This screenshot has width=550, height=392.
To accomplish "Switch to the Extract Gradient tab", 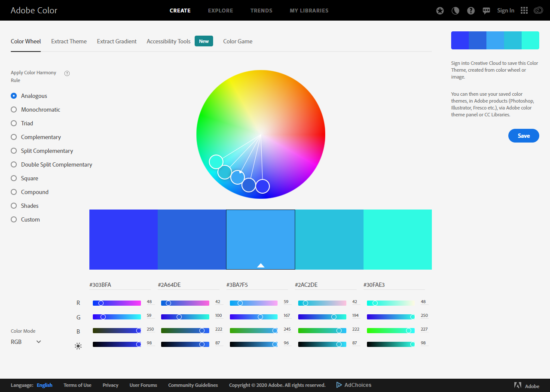I will tap(116, 41).
